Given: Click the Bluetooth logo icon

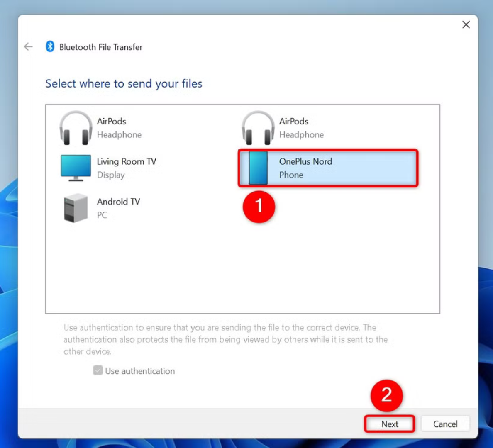Looking at the screenshot, I should click(50, 46).
